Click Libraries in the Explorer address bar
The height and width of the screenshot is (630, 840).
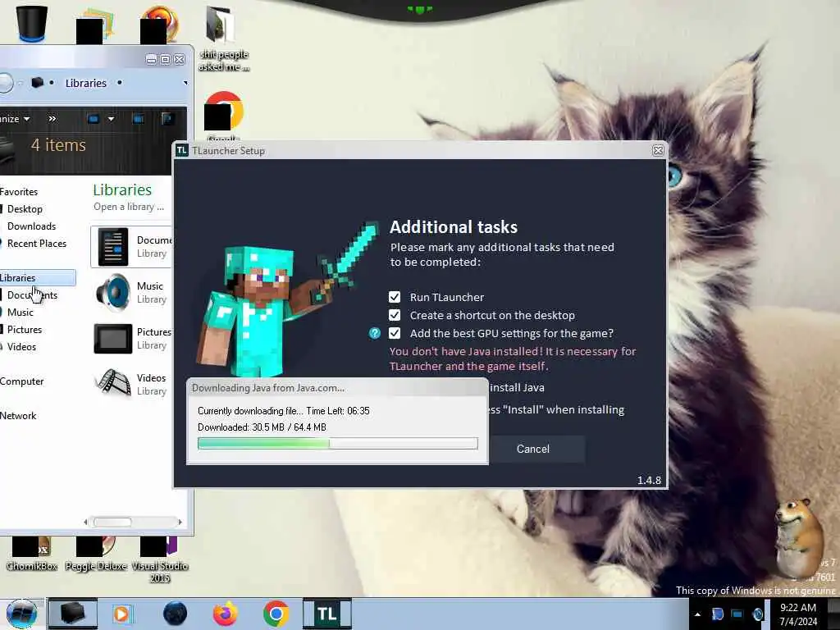[x=85, y=83]
